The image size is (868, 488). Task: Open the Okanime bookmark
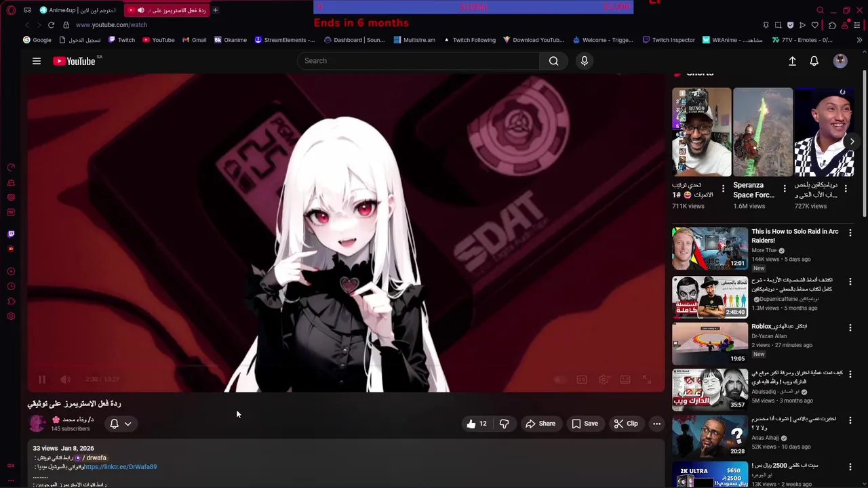231,40
